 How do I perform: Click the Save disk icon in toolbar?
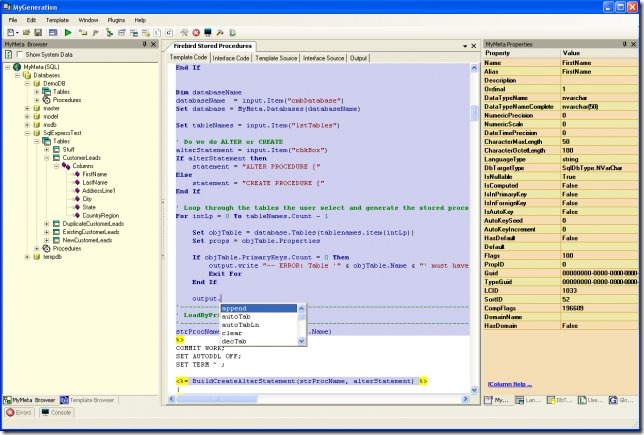pos(38,32)
